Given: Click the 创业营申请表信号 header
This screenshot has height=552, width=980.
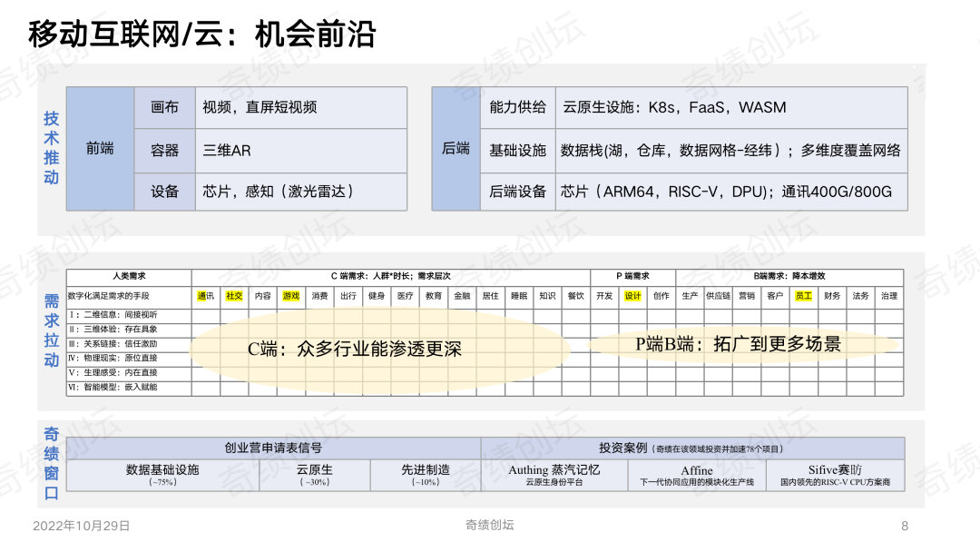Looking at the screenshot, I should click(273, 448).
